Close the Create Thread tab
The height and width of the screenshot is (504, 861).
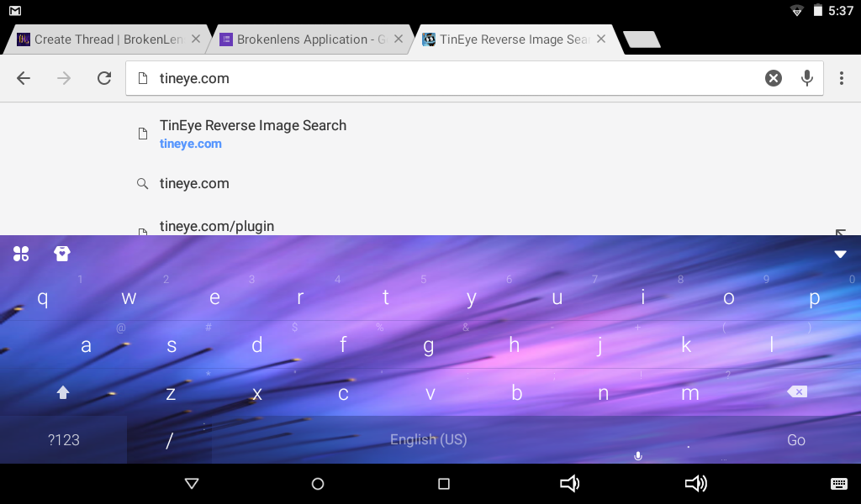pos(195,39)
